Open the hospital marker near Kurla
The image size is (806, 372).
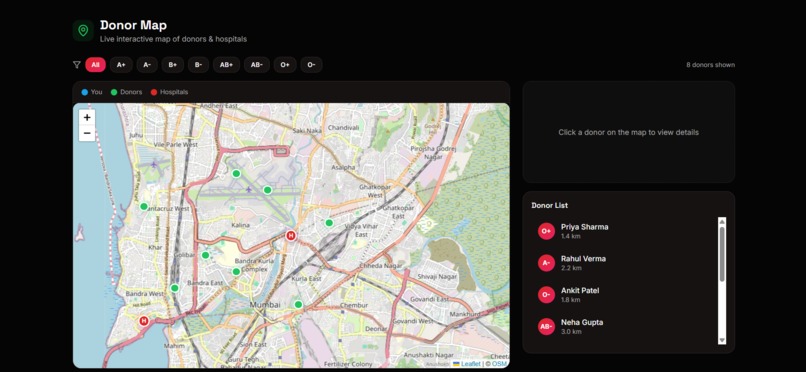click(x=291, y=236)
